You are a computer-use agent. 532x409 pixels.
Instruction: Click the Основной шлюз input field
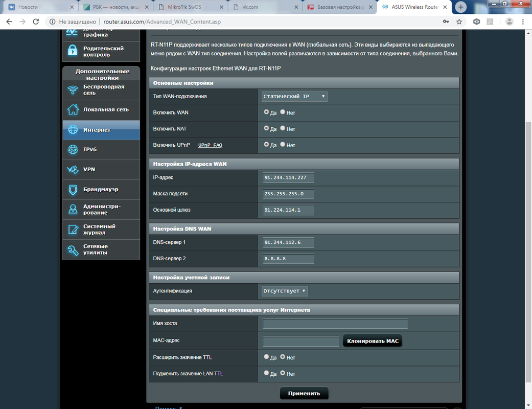coord(288,210)
